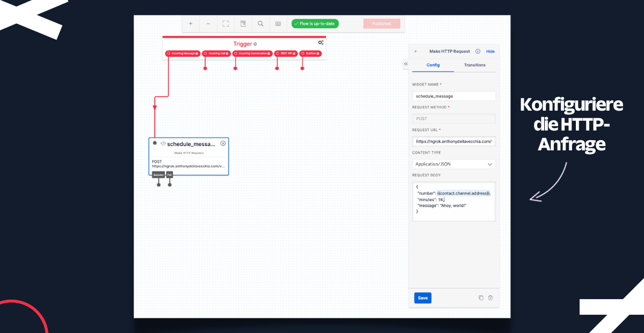The image size is (644, 333).
Task: Remove schedule_message widget with its X icon
Action: click(x=223, y=143)
